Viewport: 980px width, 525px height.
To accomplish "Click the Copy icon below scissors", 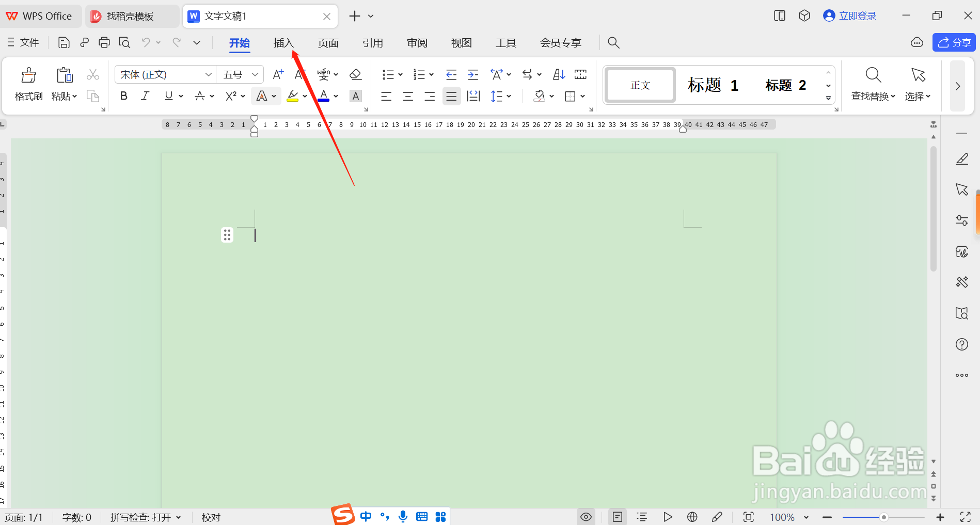I will (93, 97).
